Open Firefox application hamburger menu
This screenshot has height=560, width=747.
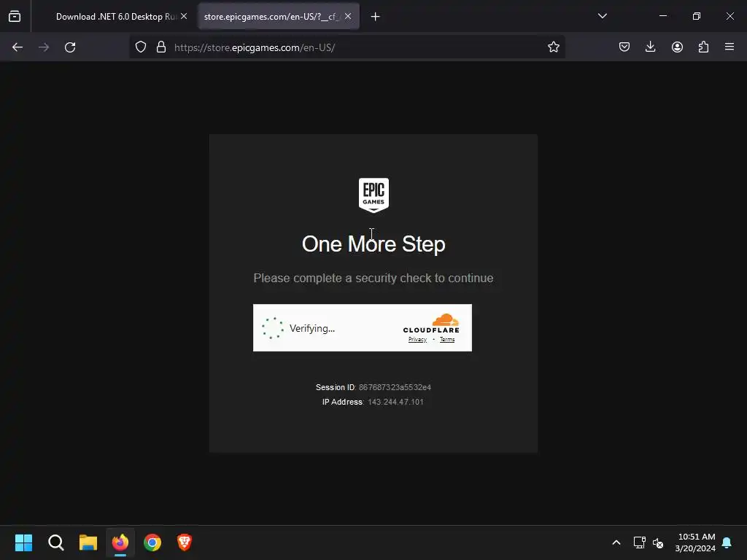729,47
